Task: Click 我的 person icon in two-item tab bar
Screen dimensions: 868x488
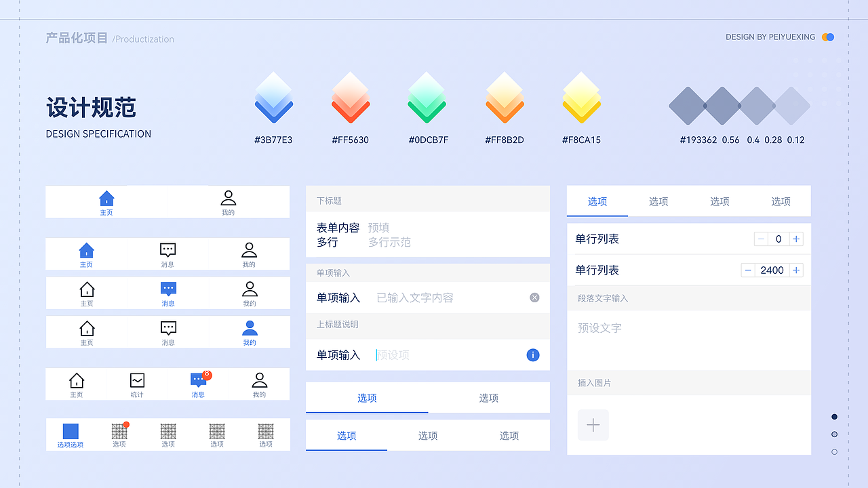Action: click(229, 198)
